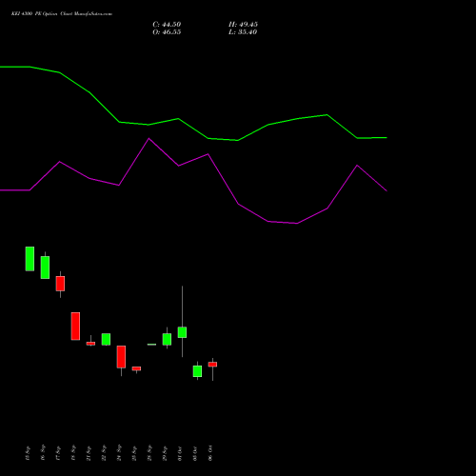The width and height of the screenshot is (476, 476).
Task: Click the 21 Sep date label
Action: click(89, 453)
